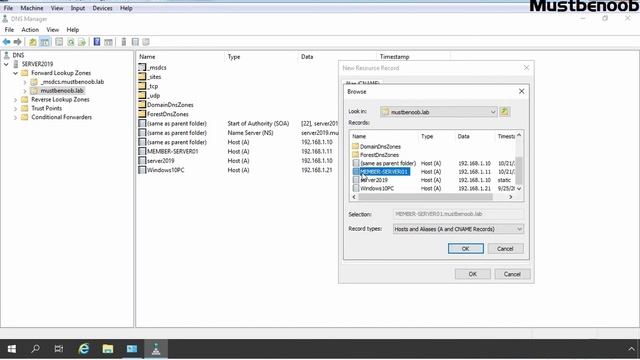Expand the Reverse Lookup Zones node
The image size is (640, 360).
(x=16, y=100)
